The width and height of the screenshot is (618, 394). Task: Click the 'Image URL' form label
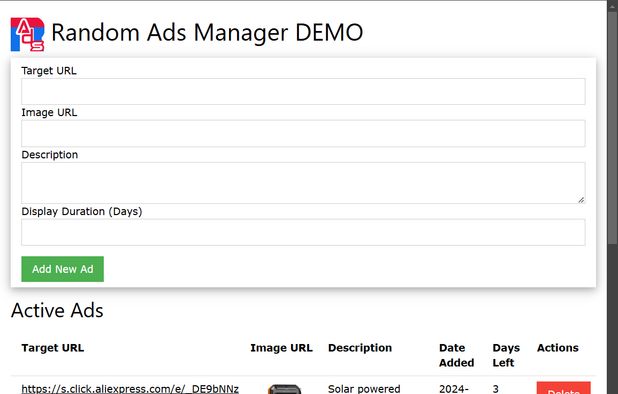(x=49, y=113)
